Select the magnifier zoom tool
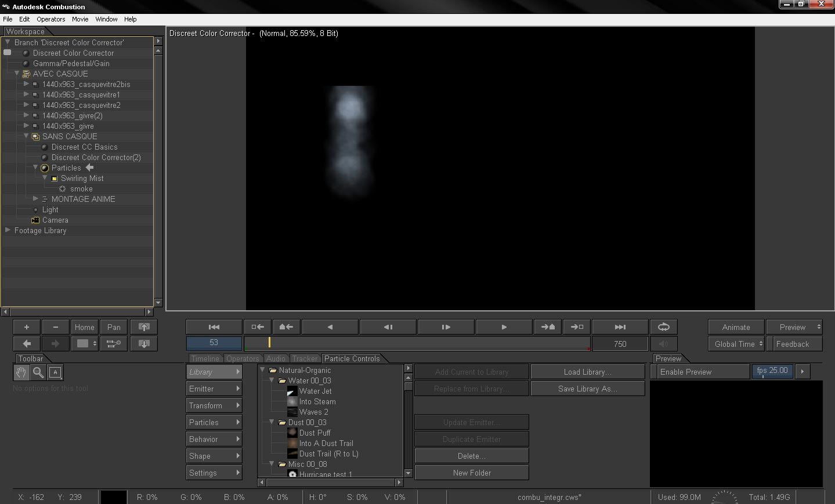 (x=38, y=372)
